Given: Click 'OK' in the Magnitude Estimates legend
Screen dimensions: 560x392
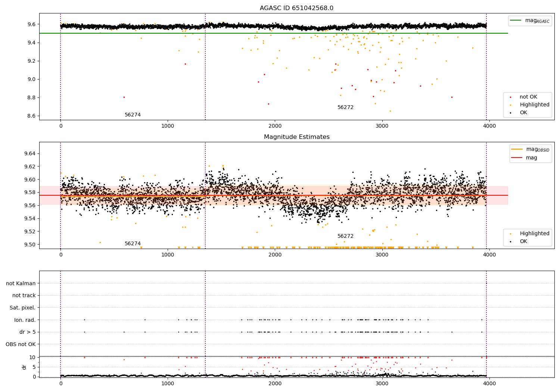Looking at the screenshot, I should (523, 242).
